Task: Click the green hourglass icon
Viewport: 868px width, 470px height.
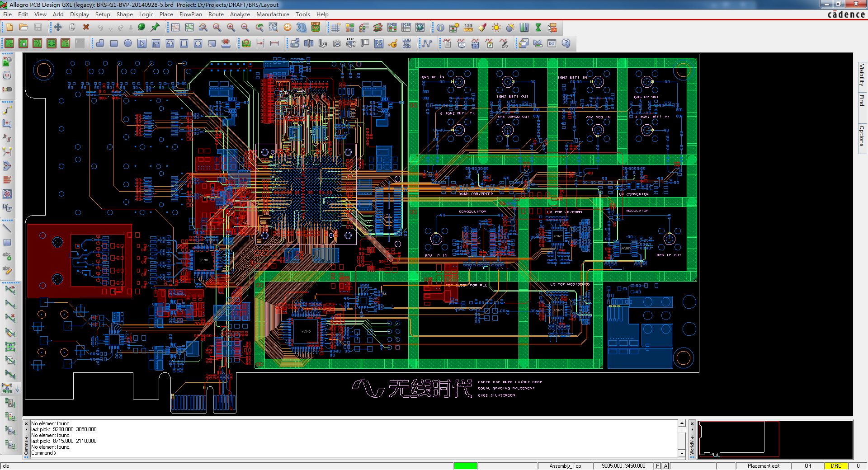Action: 538,28
